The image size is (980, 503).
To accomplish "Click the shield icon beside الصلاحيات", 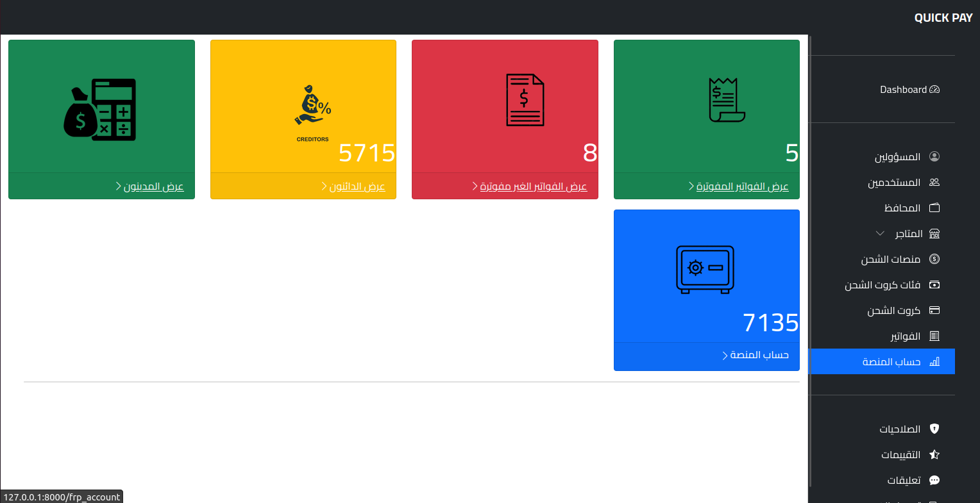I will click(x=934, y=429).
